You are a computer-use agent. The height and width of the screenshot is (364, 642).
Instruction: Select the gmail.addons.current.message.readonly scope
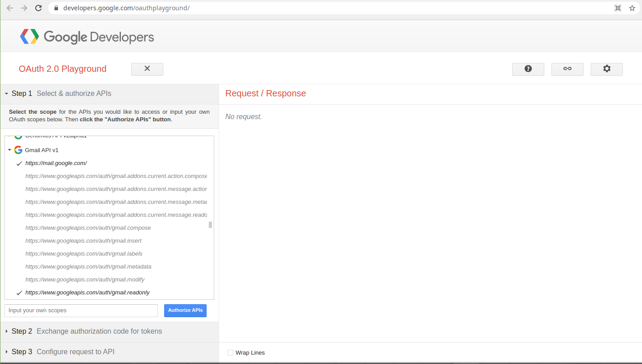[x=116, y=215]
